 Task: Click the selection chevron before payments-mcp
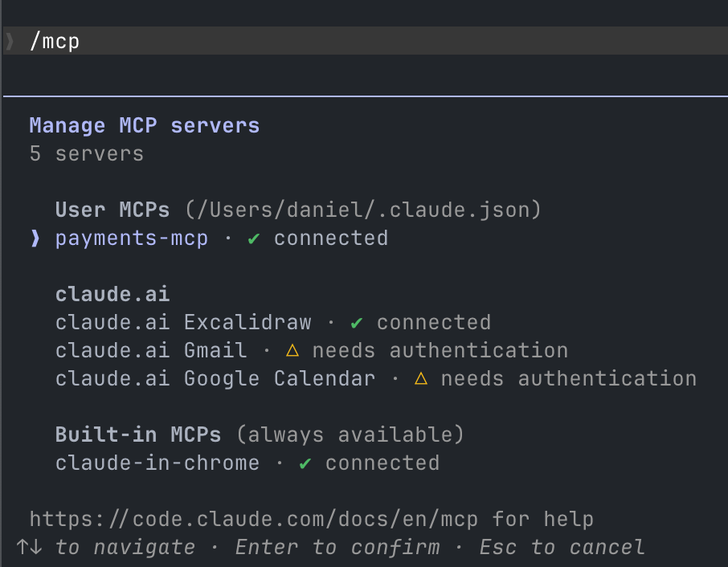coord(34,238)
